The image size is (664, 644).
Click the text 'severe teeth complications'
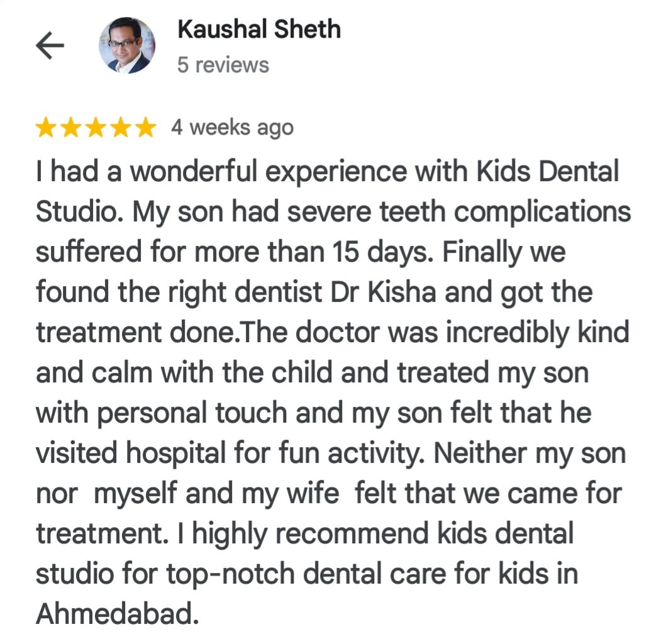pos(459,213)
